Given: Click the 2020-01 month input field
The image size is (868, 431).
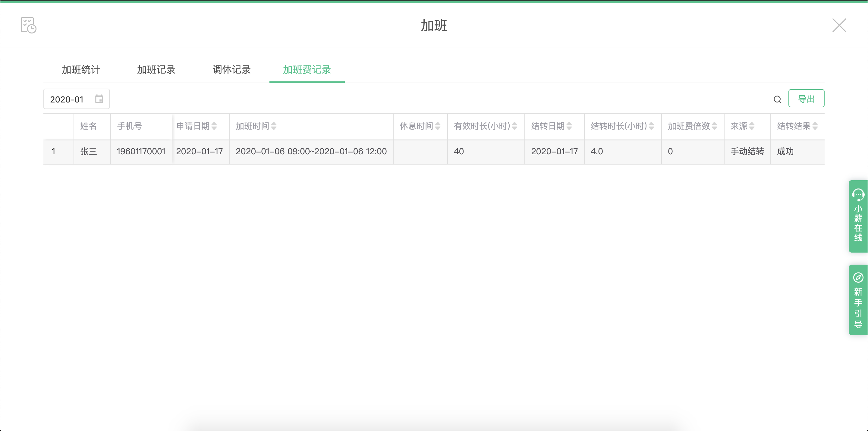Looking at the screenshot, I should coord(77,99).
